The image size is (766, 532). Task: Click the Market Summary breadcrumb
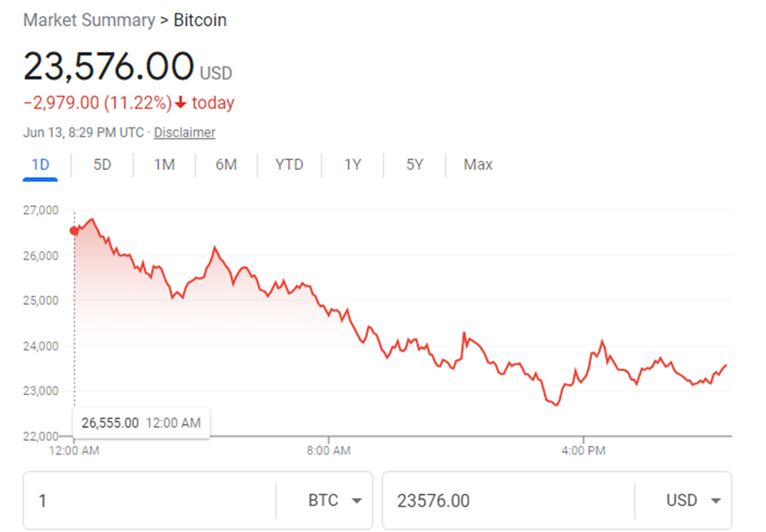pyautogui.click(x=89, y=20)
